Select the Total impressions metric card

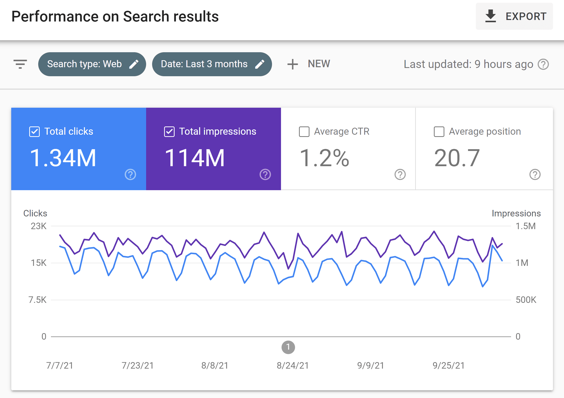pyautogui.click(x=213, y=149)
